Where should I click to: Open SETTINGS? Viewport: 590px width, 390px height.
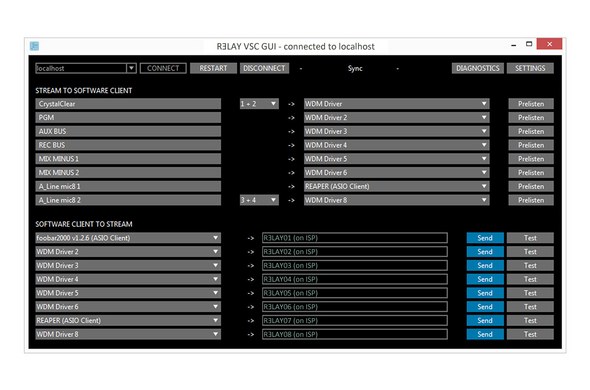[x=530, y=68]
